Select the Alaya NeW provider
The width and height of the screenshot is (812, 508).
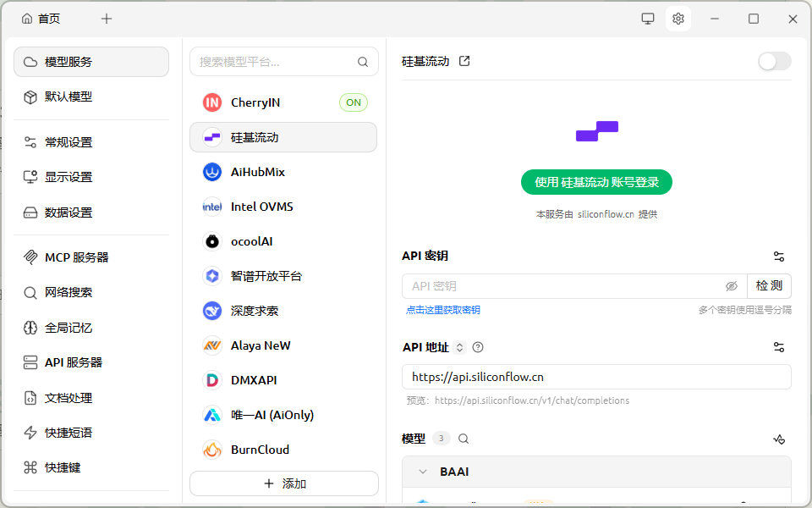[x=283, y=345]
